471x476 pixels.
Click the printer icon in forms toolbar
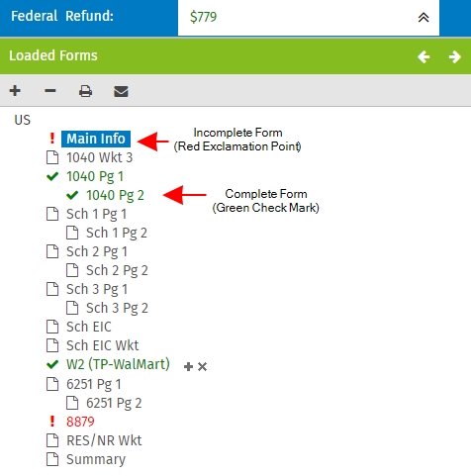(85, 91)
